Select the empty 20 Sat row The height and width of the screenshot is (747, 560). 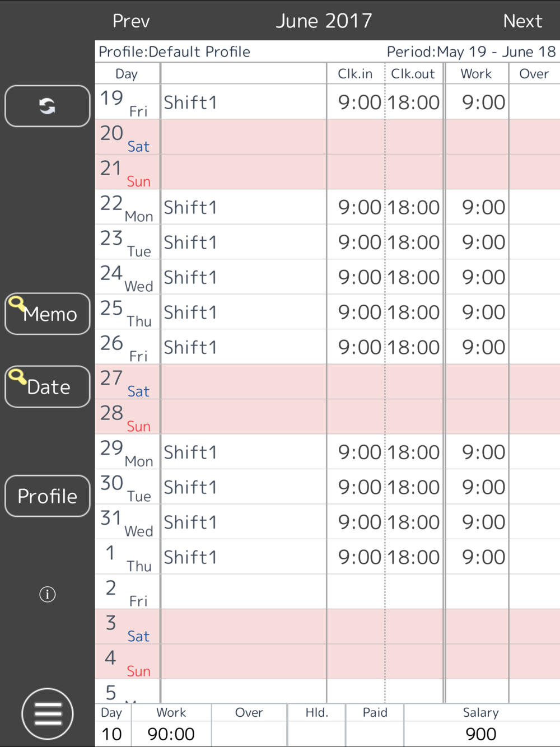(x=328, y=137)
